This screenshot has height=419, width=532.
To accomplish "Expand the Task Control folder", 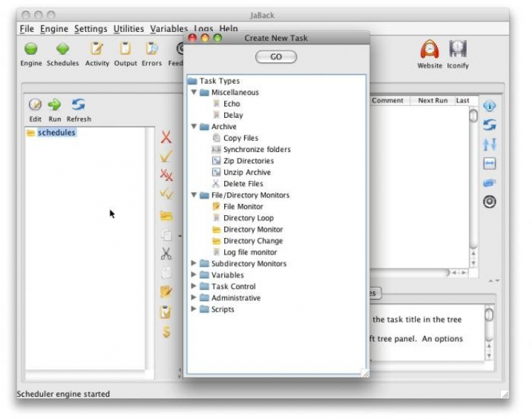I will coord(194,286).
